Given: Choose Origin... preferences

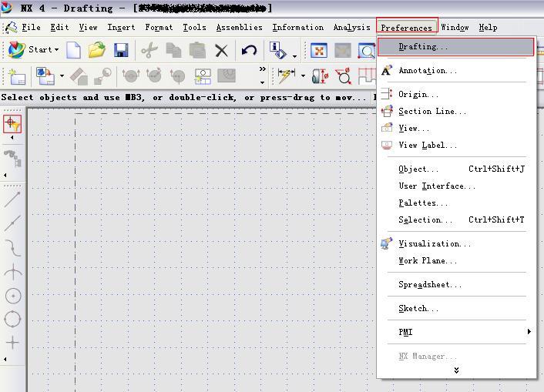Looking at the screenshot, I should [457, 94].
